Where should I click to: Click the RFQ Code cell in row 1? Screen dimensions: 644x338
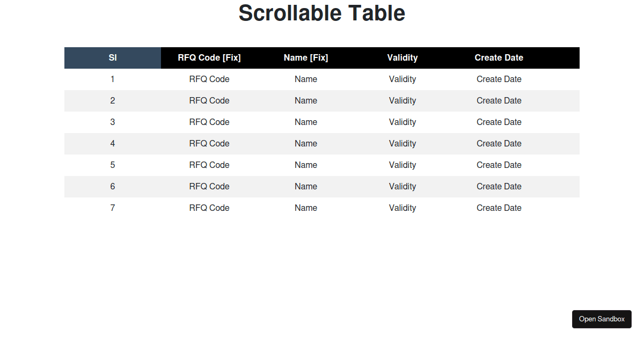(209, 79)
